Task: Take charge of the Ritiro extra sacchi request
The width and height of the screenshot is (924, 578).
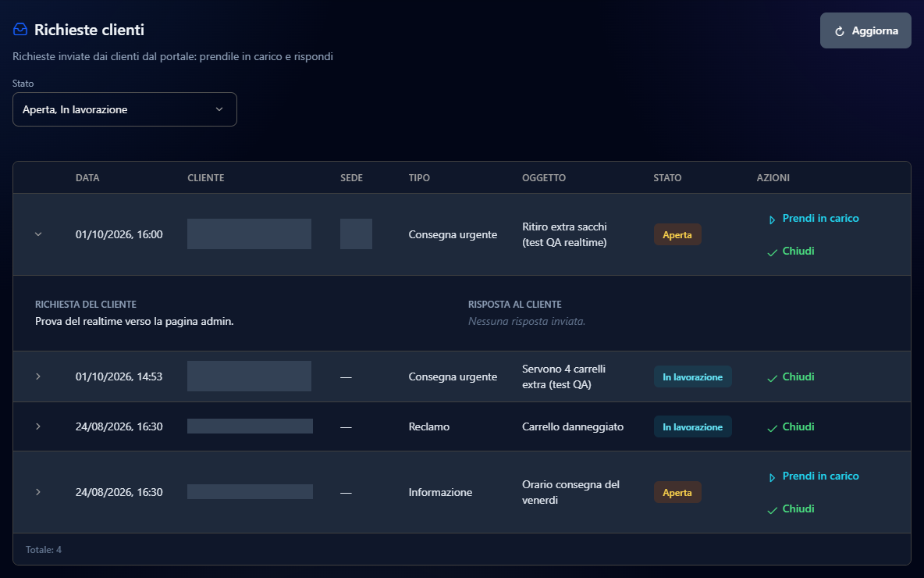Action: pos(814,218)
